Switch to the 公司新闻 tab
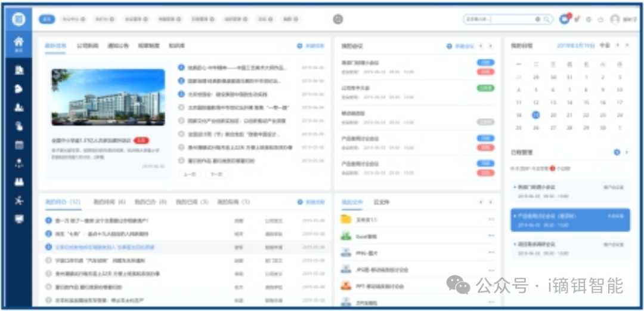This screenshot has height=311, width=644. pyautogui.click(x=87, y=46)
